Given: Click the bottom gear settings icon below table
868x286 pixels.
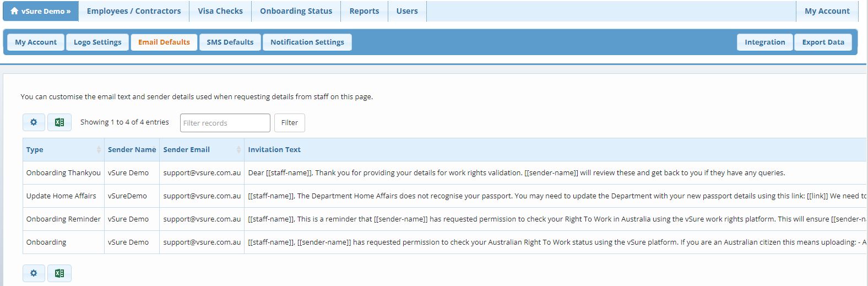Looking at the screenshot, I should point(34,273).
